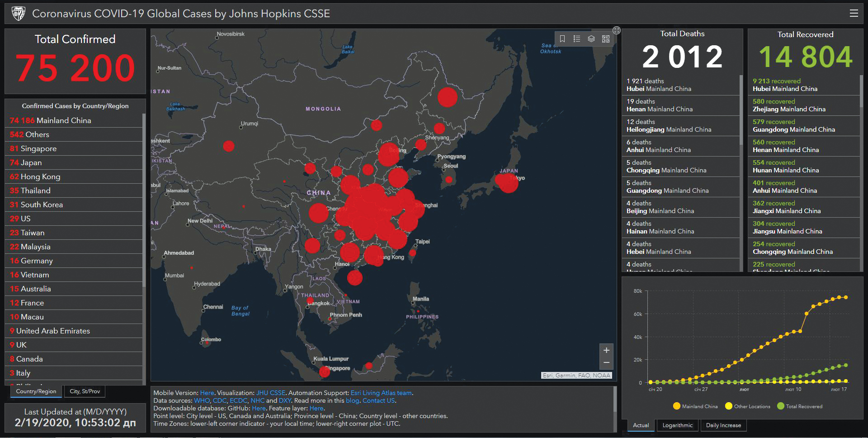This screenshot has width=868, height=438.
Task: Toggle Total Recovered legend series
Action: pyautogui.click(x=799, y=406)
